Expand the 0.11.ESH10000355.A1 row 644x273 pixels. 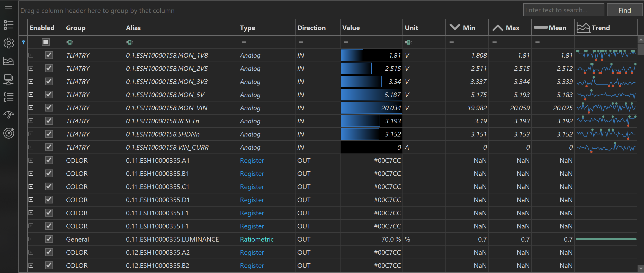coord(31,160)
